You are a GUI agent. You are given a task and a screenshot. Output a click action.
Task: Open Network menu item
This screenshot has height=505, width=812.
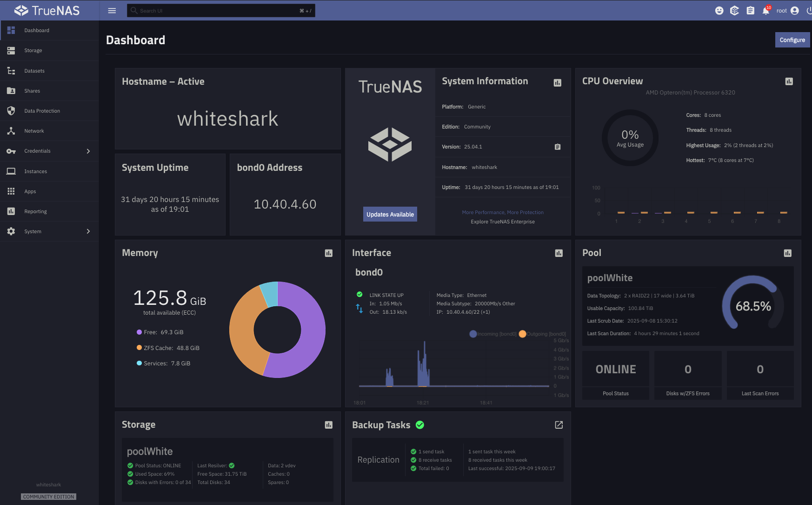pyautogui.click(x=49, y=131)
